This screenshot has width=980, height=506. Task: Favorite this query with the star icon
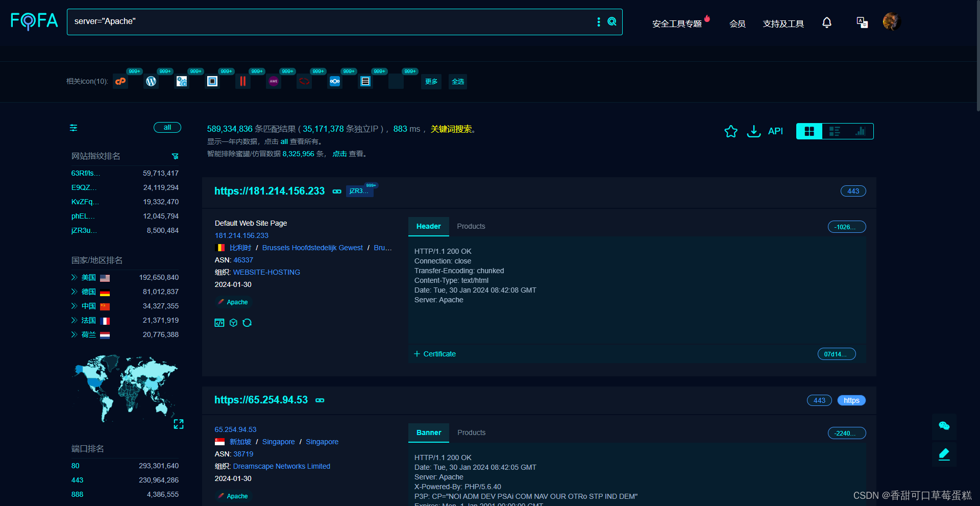click(731, 131)
